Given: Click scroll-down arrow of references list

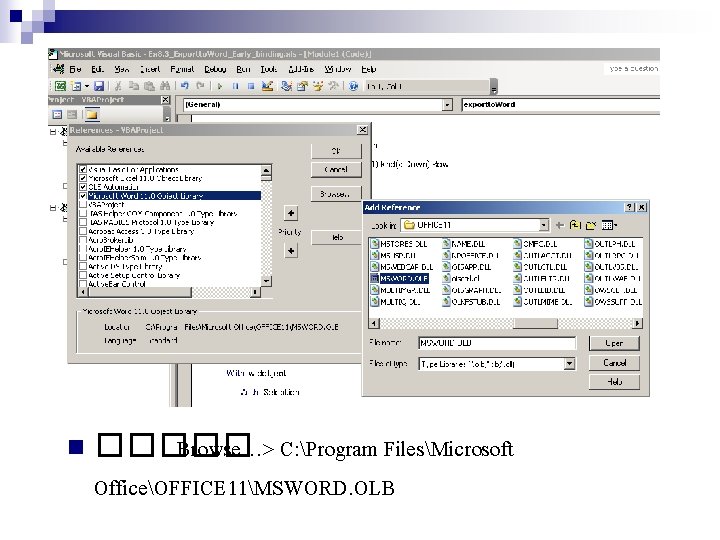Looking at the screenshot, I should [x=266, y=281].
